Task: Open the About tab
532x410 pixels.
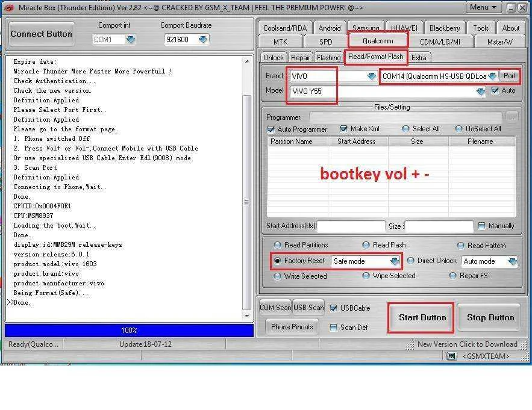Action: (x=511, y=28)
